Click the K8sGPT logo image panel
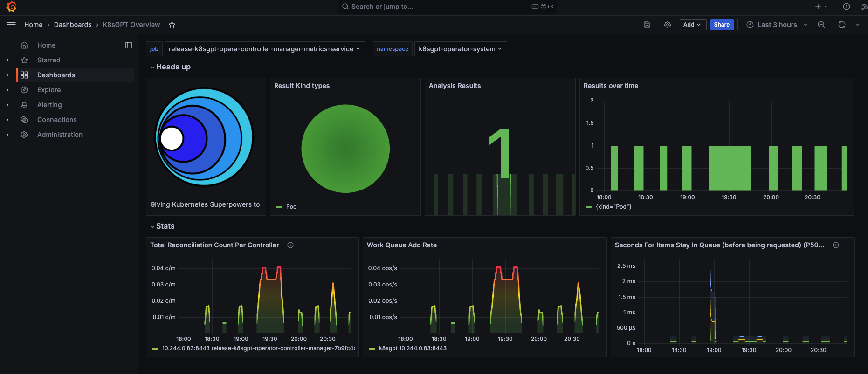This screenshot has height=374, width=868. point(204,137)
